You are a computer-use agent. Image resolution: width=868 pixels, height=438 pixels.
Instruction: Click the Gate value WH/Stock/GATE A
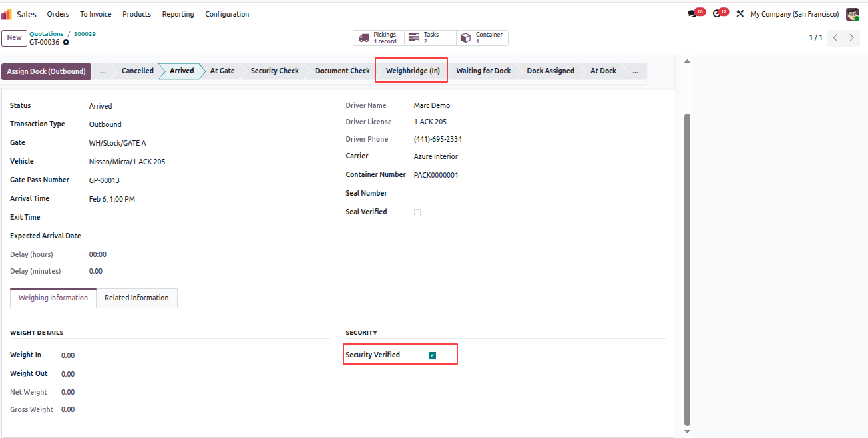(x=117, y=143)
